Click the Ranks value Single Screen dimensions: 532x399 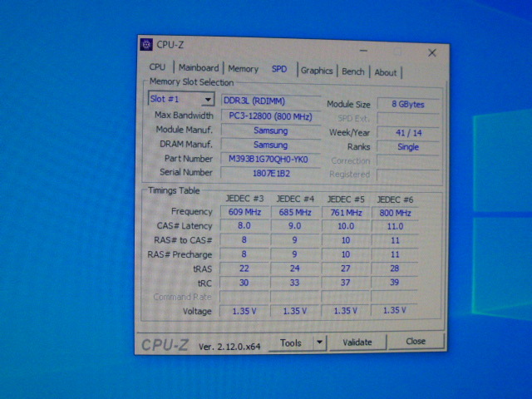click(408, 147)
